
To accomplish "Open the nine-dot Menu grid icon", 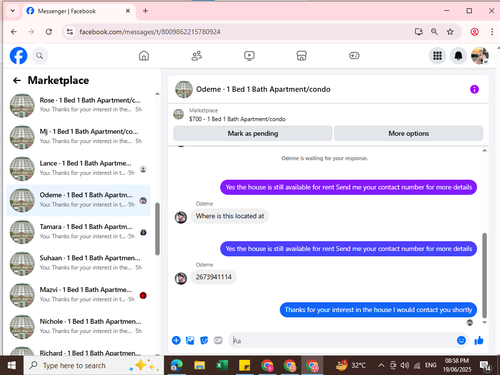I will (x=437, y=56).
